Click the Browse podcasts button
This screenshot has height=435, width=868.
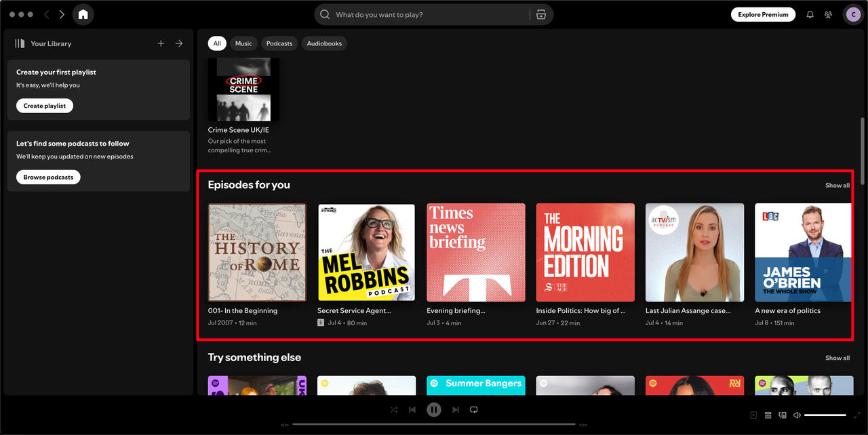click(x=48, y=177)
